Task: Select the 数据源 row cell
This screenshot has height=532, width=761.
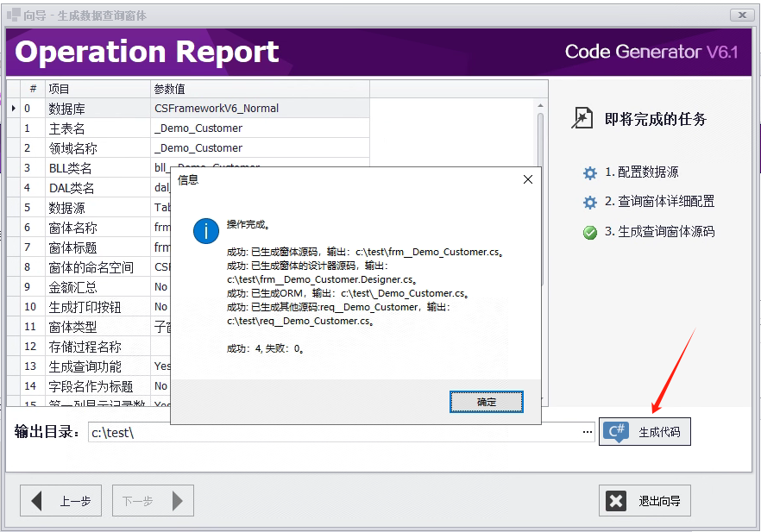Action: tap(97, 208)
